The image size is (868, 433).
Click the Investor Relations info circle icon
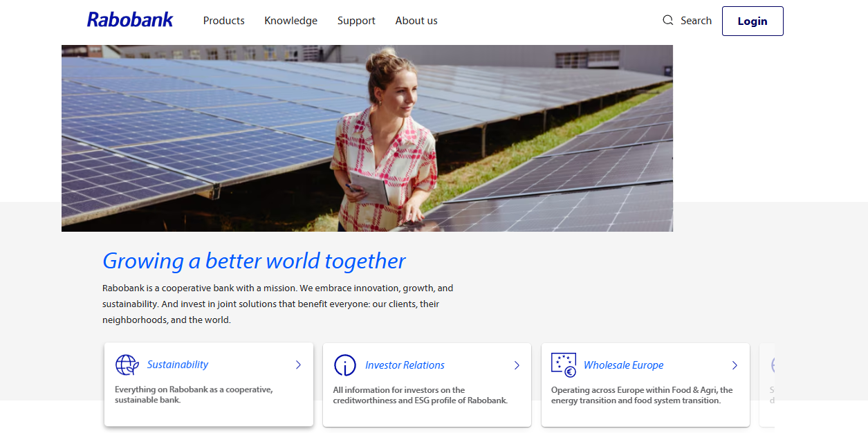(x=344, y=365)
